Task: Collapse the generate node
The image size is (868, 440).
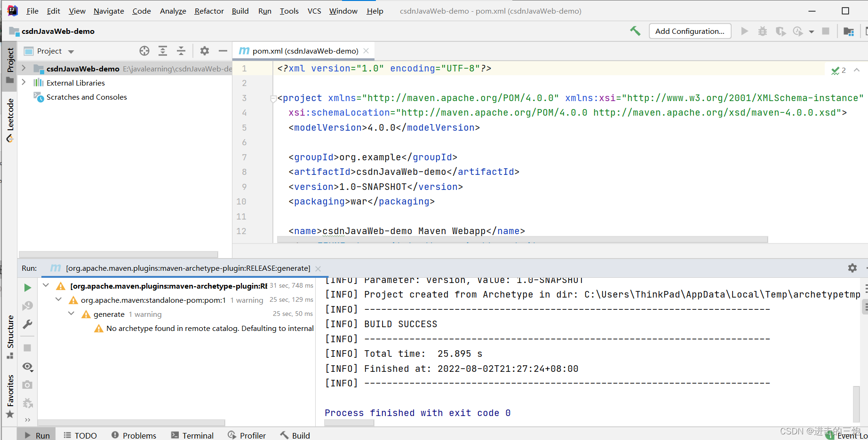Action: coord(71,314)
